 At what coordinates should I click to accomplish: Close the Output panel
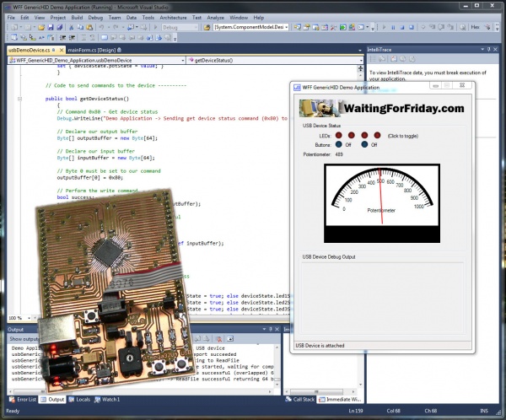point(277,329)
